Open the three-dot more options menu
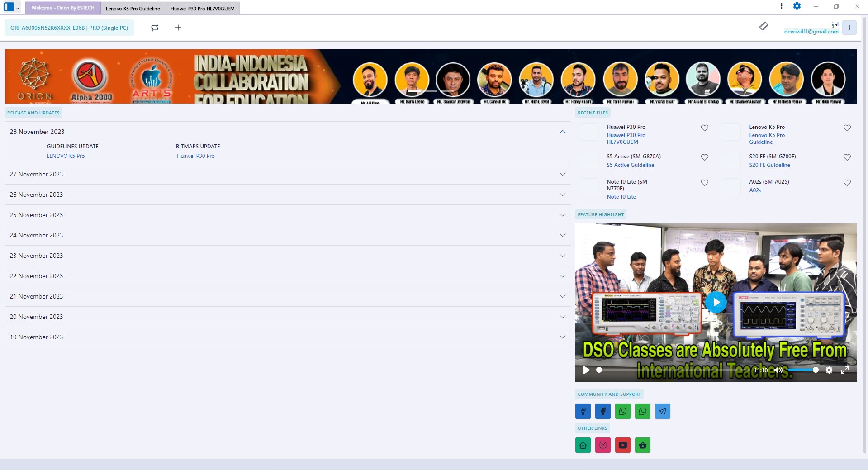 (781, 6)
